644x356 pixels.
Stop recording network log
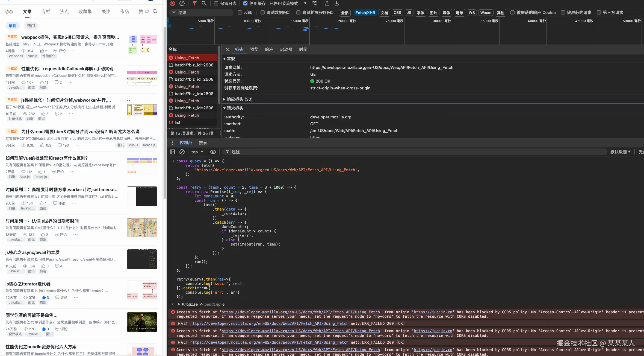tap(172, 4)
